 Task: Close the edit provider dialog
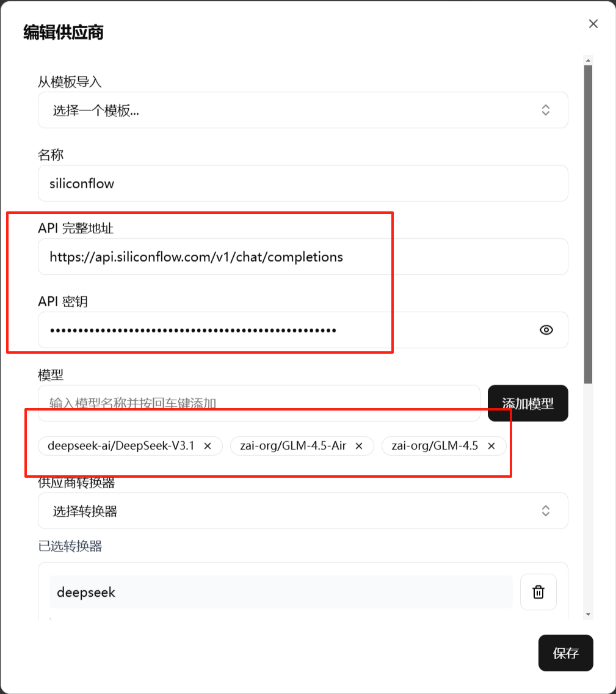pyautogui.click(x=593, y=24)
